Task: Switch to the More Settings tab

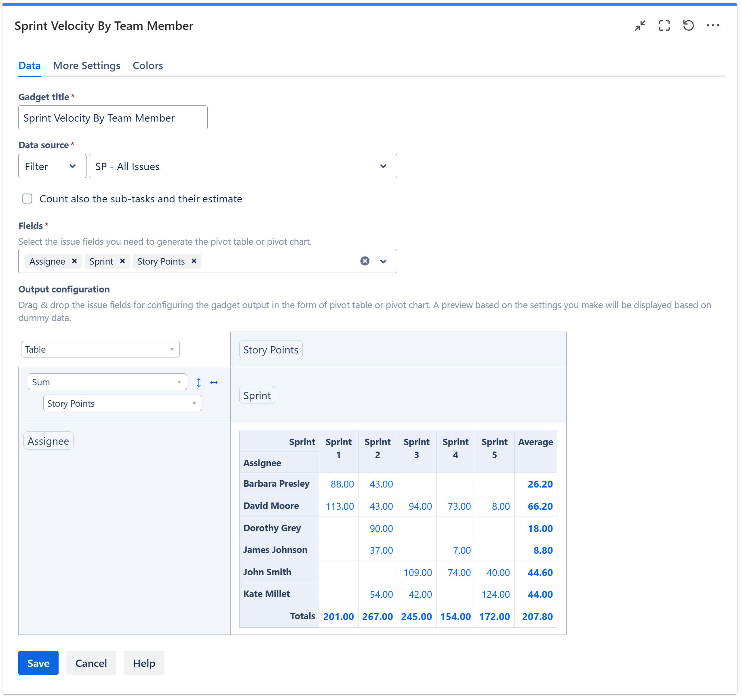Action: click(x=86, y=66)
